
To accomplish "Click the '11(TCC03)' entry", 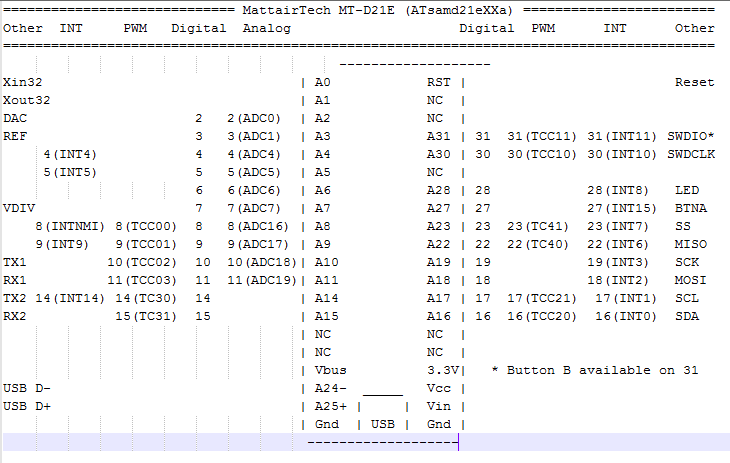I will pyautogui.click(x=142, y=280).
